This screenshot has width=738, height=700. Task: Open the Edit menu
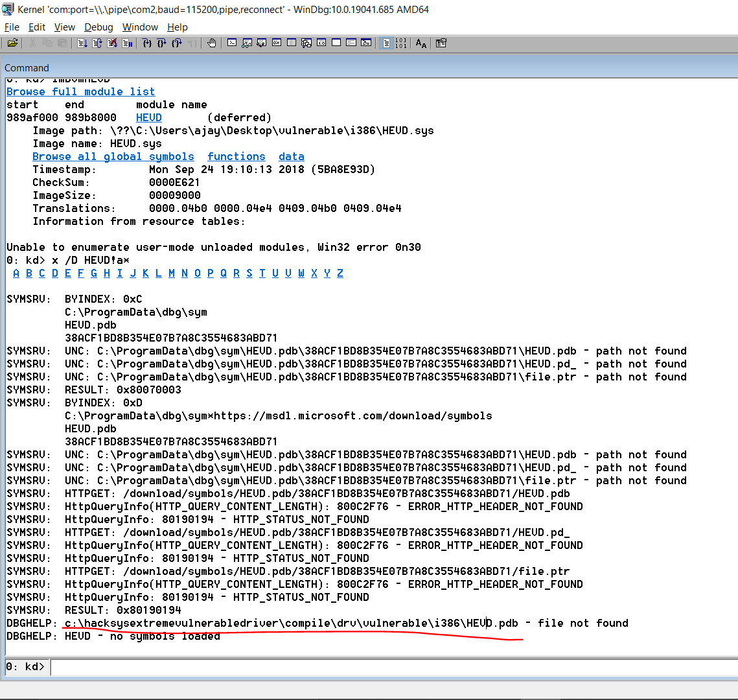[x=37, y=27]
